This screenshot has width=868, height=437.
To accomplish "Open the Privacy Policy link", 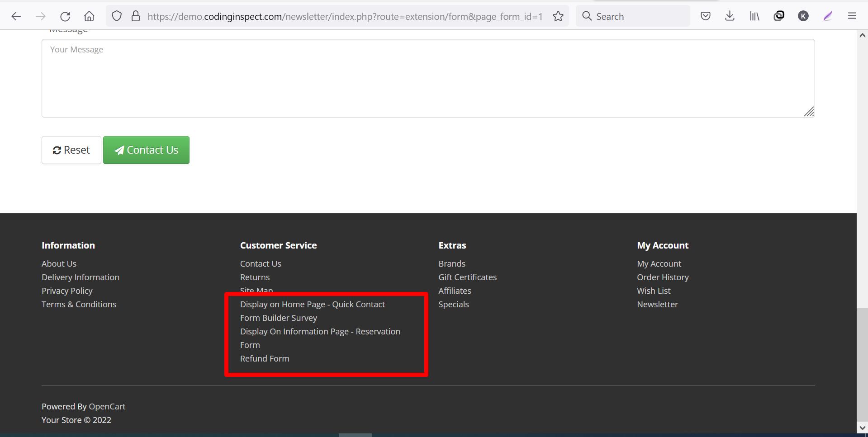I will (x=67, y=291).
